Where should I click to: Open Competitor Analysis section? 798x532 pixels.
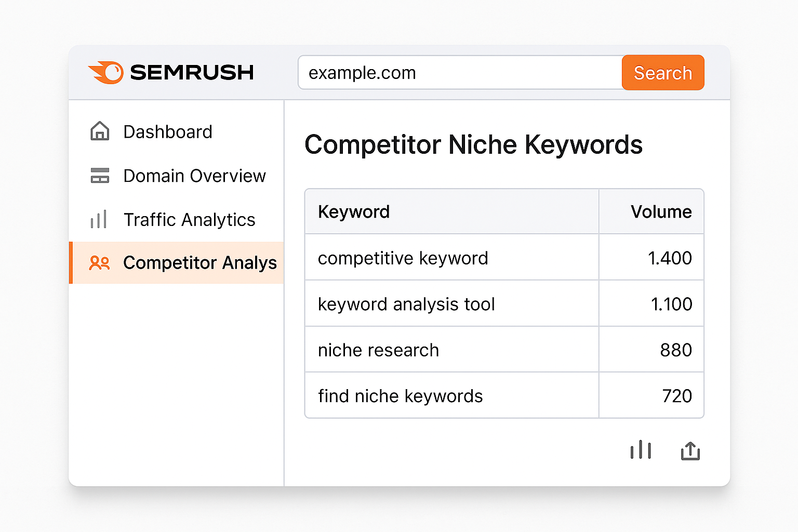[200, 263]
